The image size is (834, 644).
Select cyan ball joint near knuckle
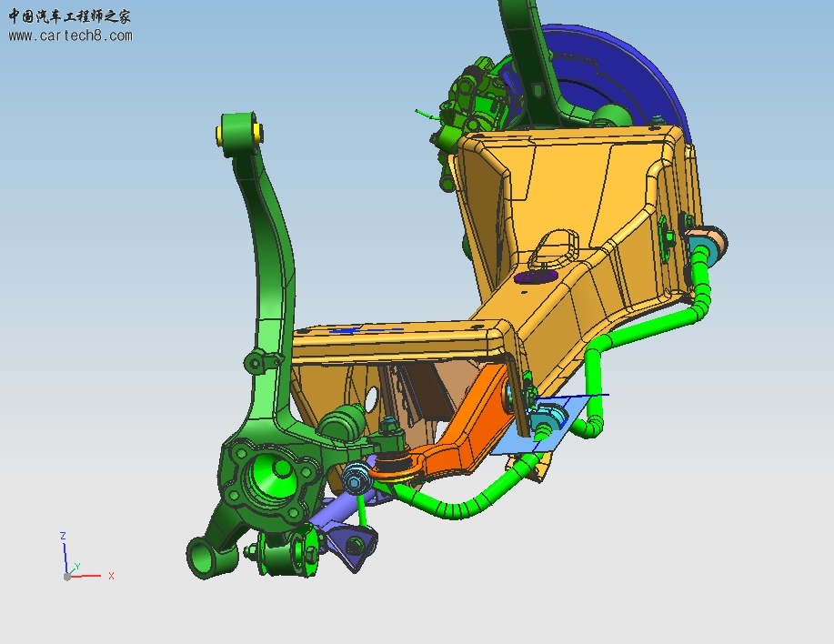(357, 478)
